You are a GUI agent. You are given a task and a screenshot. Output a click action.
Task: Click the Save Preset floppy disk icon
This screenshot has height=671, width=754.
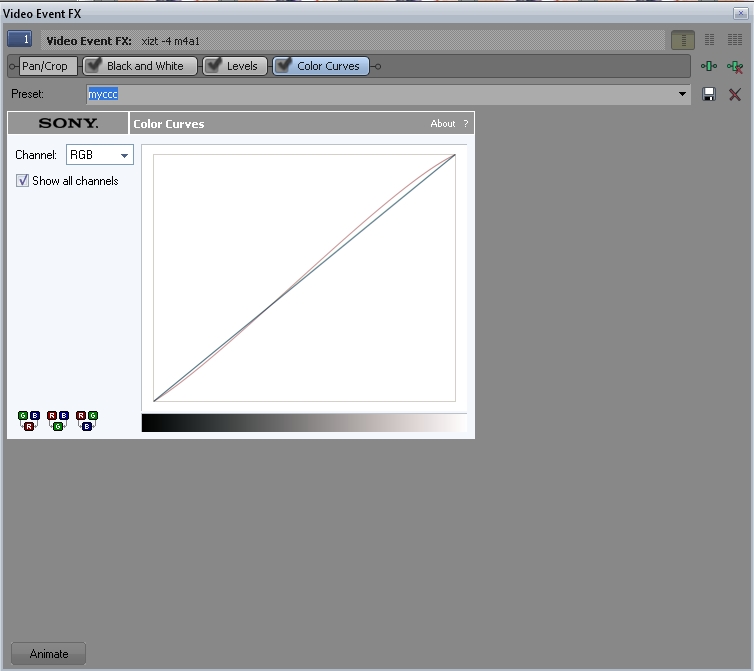(x=709, y=94)
